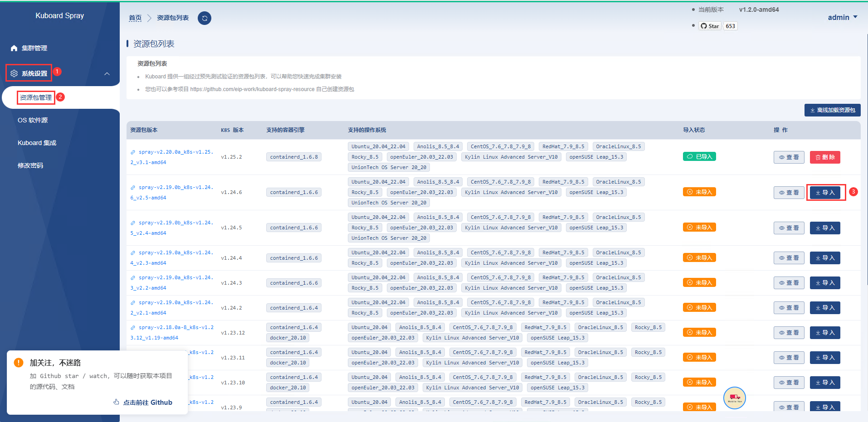Viewport: 868px width, 422px height.
Task: View the v1.23.11 package with 查看
Action: tap(789, 358)
